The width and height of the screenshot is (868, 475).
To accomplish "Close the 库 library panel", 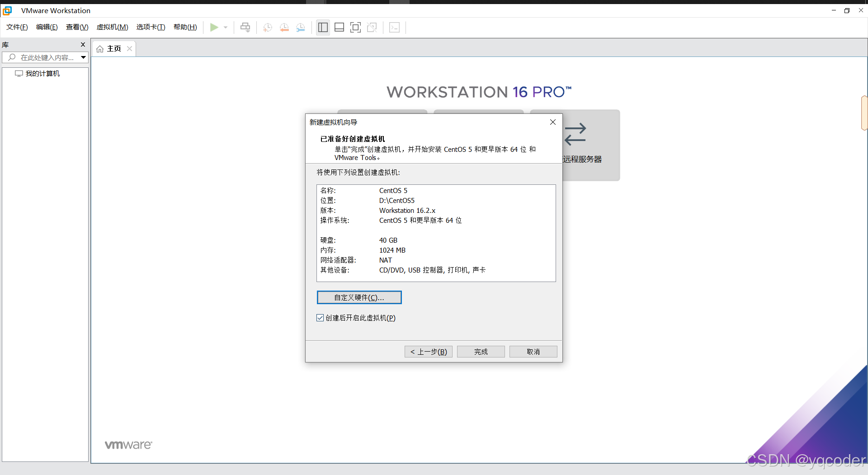I will click(x=83, y=44).
